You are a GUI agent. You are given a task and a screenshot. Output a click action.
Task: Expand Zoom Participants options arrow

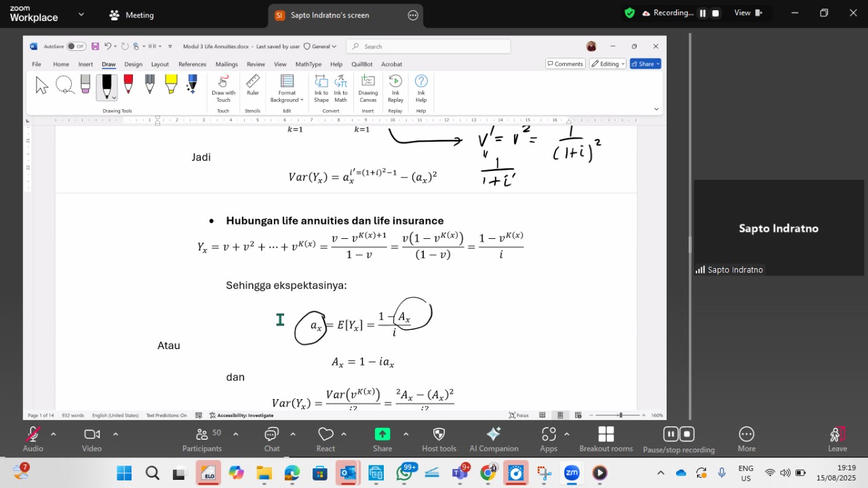[x=235, y=434]
